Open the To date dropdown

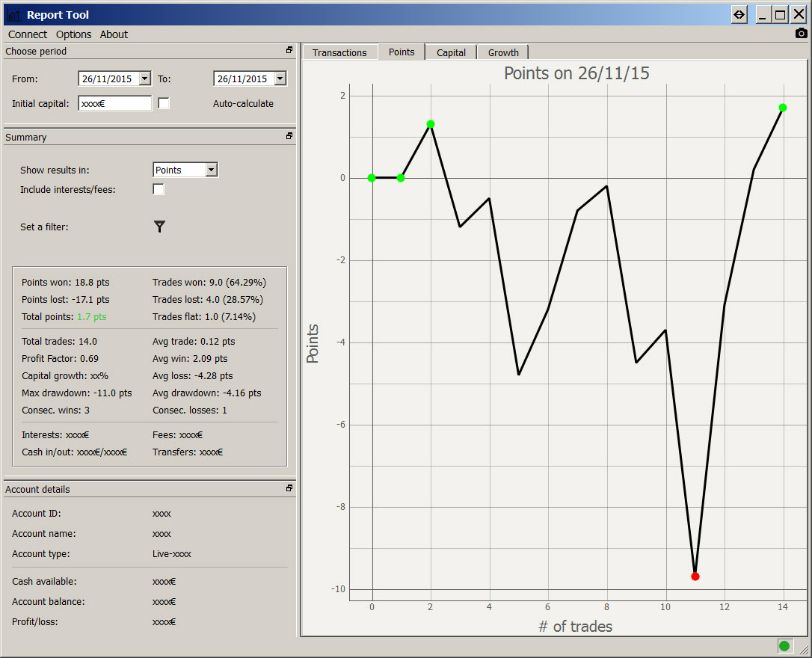[280, 79]
